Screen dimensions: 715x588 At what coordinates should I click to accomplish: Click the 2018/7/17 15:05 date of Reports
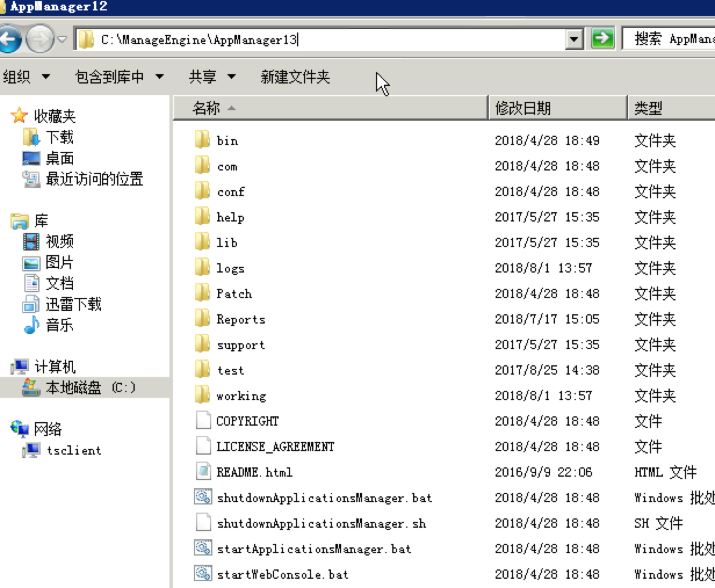pyautogui.click(x=547, y=320)
